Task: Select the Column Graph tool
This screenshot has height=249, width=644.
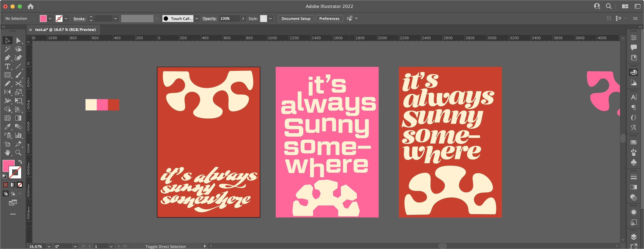Action: (x=18, y=135)
